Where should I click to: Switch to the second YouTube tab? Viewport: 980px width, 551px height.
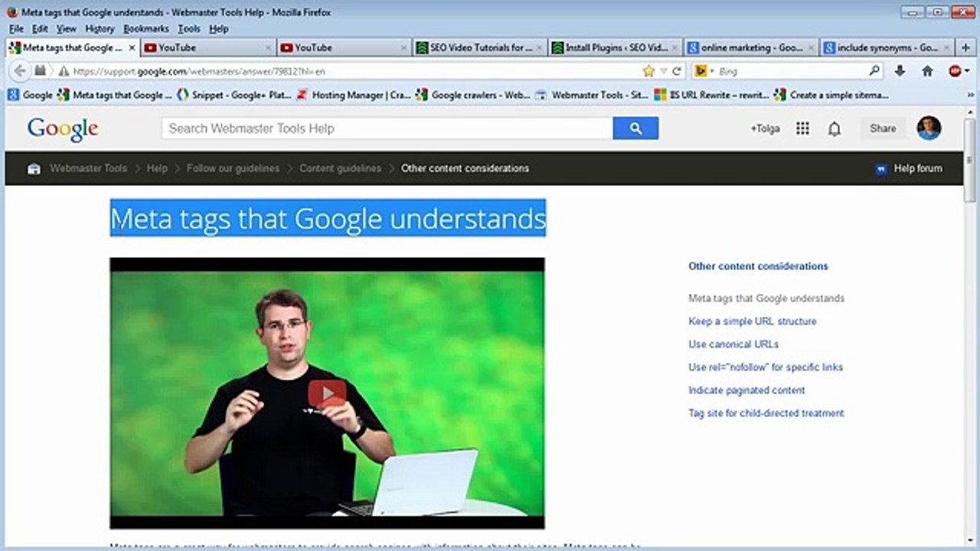pyautogui.click(x=344, y=47)
